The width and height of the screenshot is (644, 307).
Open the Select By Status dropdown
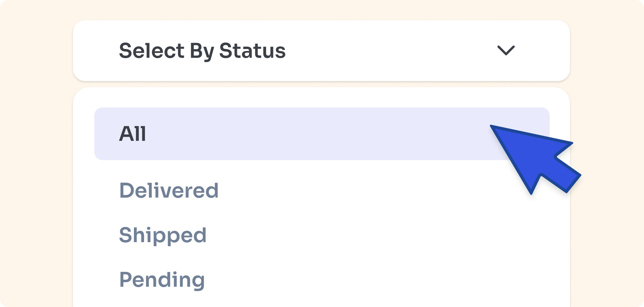click(321, 51)
